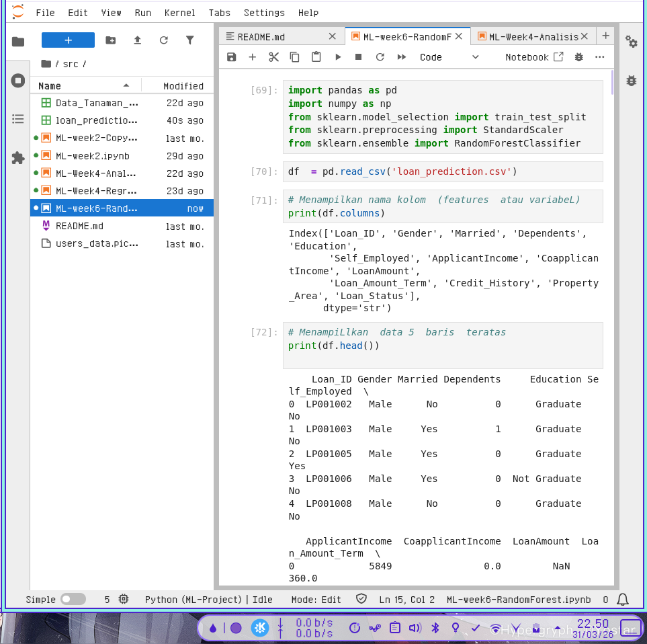The image size is (647, 644).
Task: Restart kernel and run all cells
Action: pyautogui.click(x=402, y=57)
